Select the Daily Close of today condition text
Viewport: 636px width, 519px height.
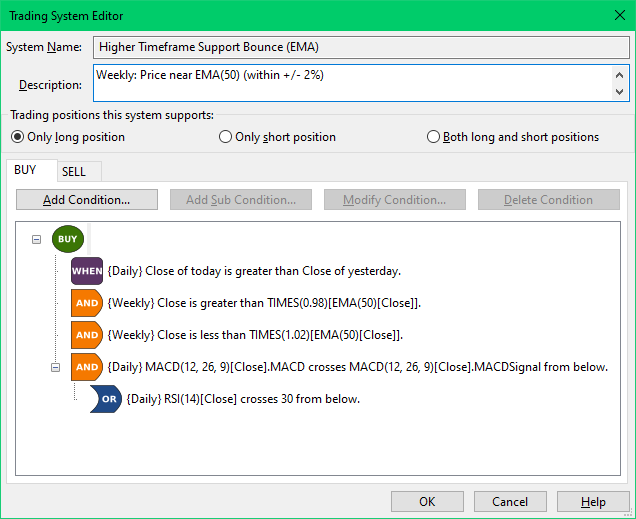tap(254, 271)
